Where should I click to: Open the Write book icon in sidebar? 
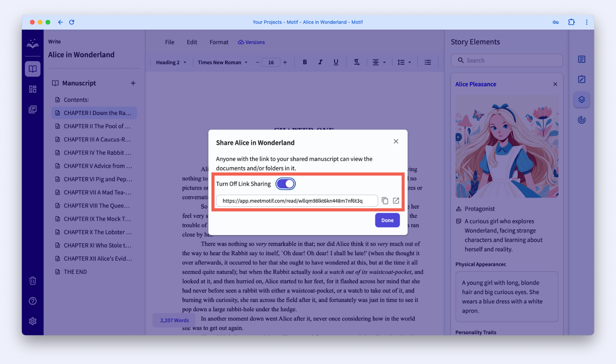[x=33, y=69]
